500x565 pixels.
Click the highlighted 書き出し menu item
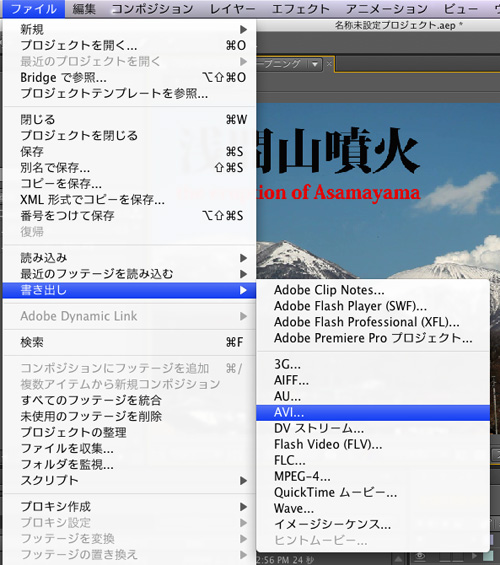[129, 290]
